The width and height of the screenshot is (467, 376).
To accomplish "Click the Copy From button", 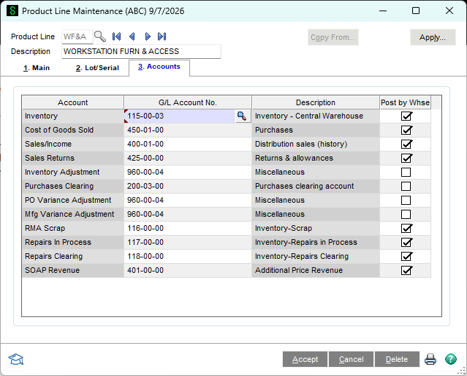I will tap(333, 37).
